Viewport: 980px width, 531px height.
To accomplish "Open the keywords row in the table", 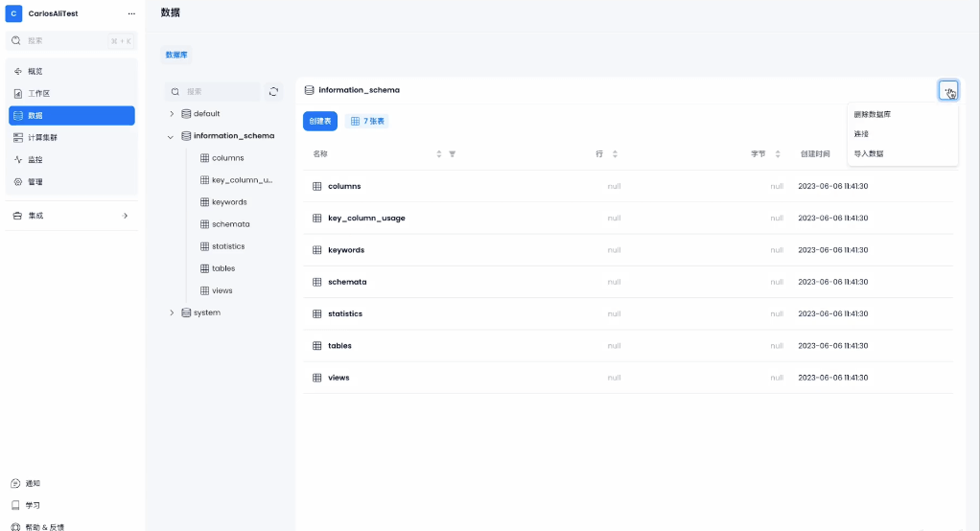I will click(x=628, y=250).
